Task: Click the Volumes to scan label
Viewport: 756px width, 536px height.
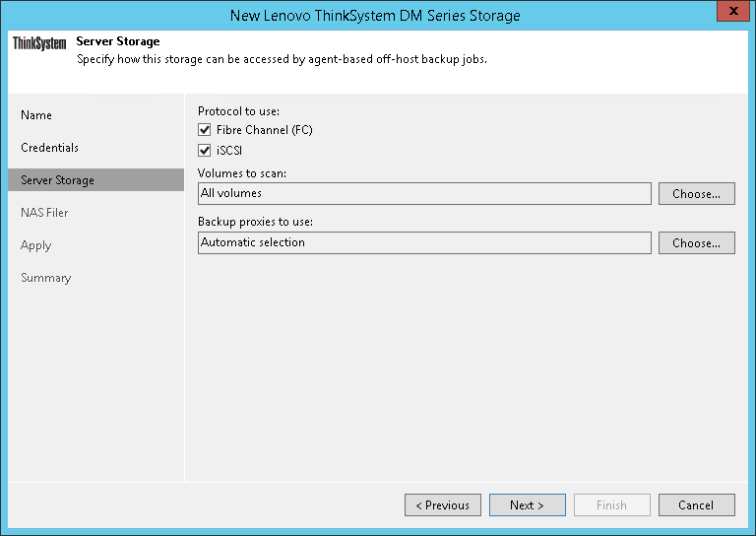Action: pyautogui.click(x=242, y=173)
